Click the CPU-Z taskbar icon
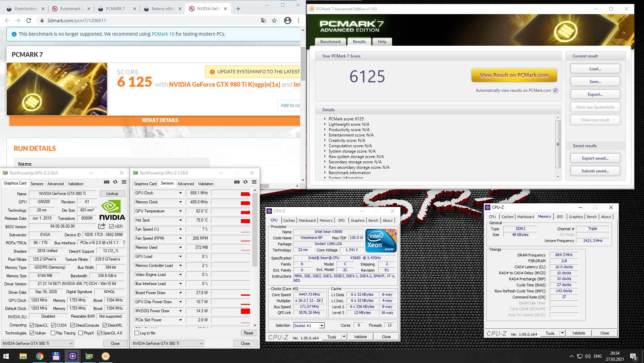The height and width of the screenshot is (363, 644). (x=72, y=356)
